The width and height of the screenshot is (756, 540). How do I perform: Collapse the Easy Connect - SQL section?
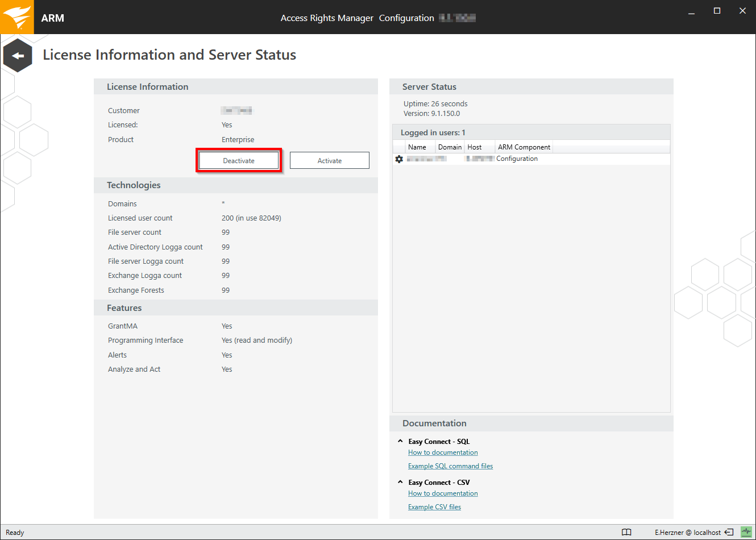click(x=400, y=441)
